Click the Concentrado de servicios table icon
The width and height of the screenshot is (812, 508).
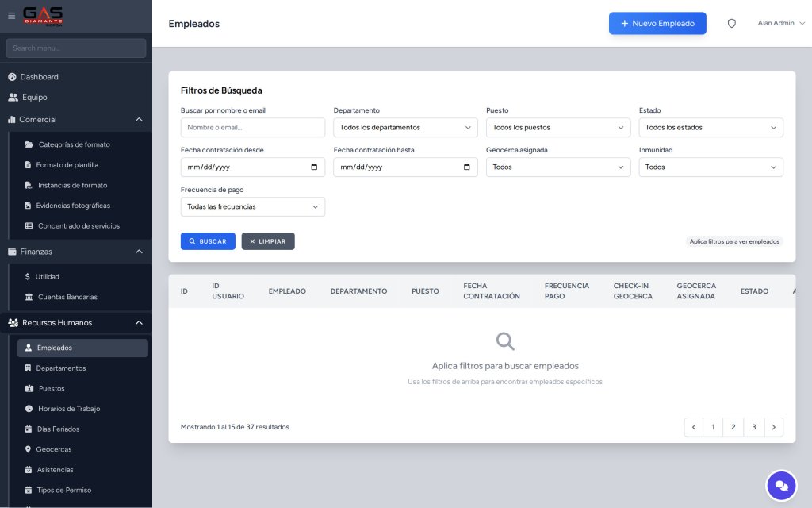point(29,226)
